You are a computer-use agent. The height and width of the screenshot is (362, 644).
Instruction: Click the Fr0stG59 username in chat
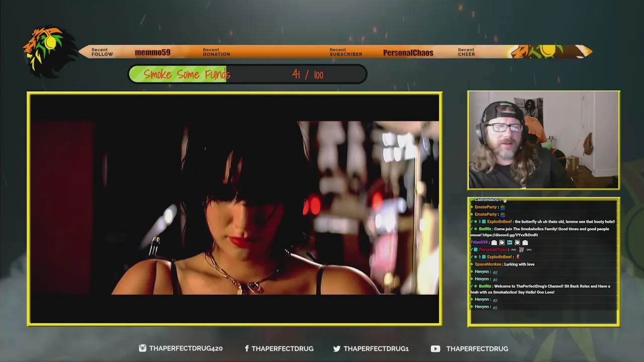pos(479,242)
